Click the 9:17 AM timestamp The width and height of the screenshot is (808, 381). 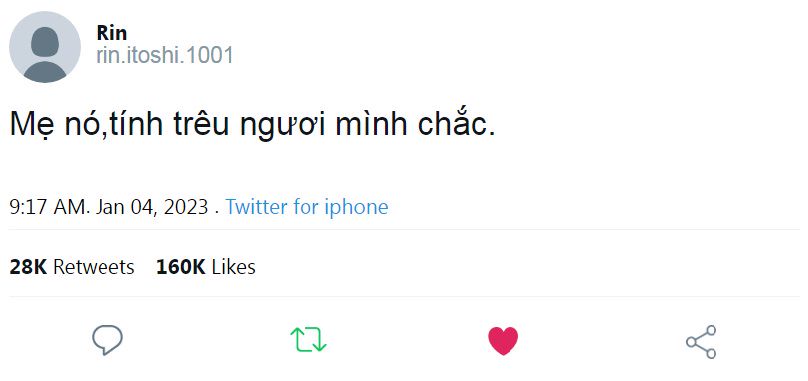(49, 207)
